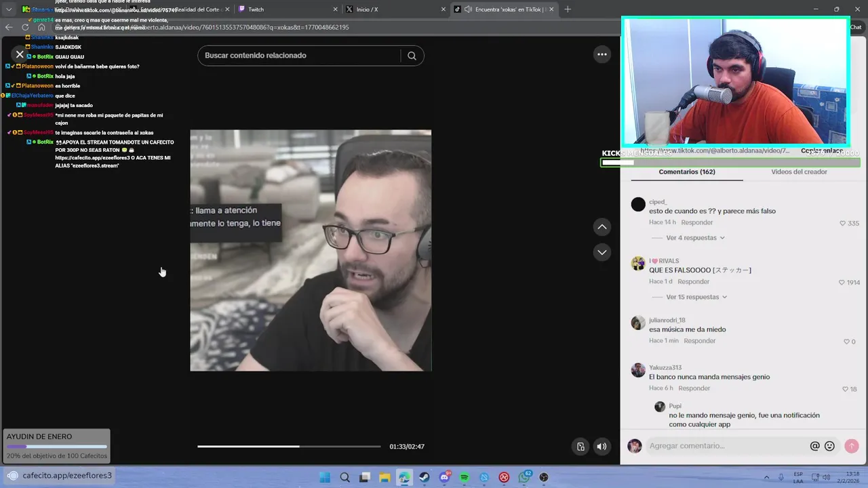
Task: Reply to ciped_ comment via Responder
Action: pyautogui.click(x=697, y=222)
